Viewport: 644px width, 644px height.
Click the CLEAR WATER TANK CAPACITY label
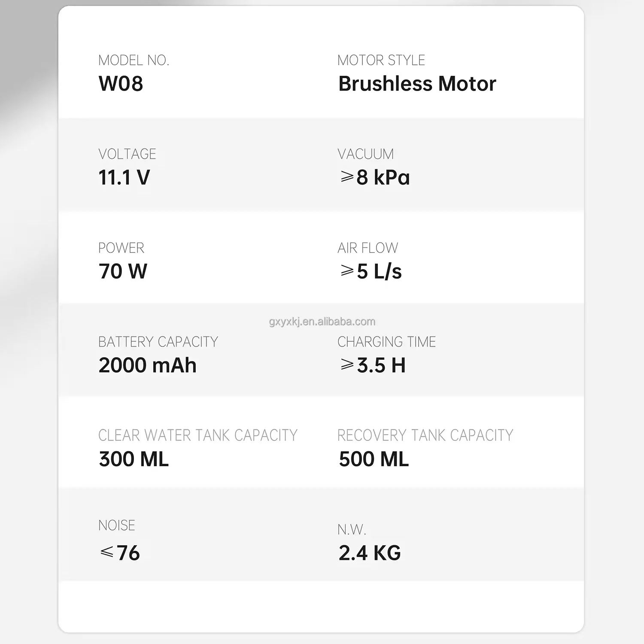(198, 435)
